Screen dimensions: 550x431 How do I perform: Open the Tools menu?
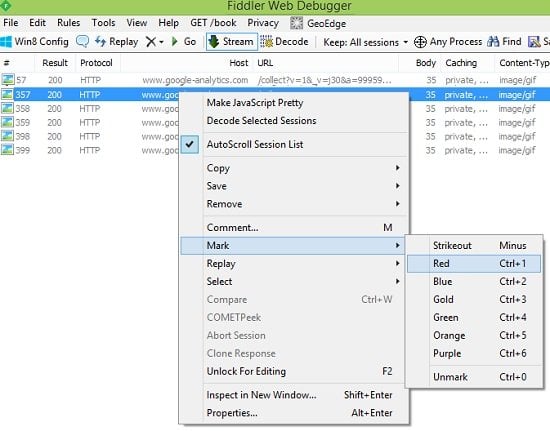pos(103,23)
